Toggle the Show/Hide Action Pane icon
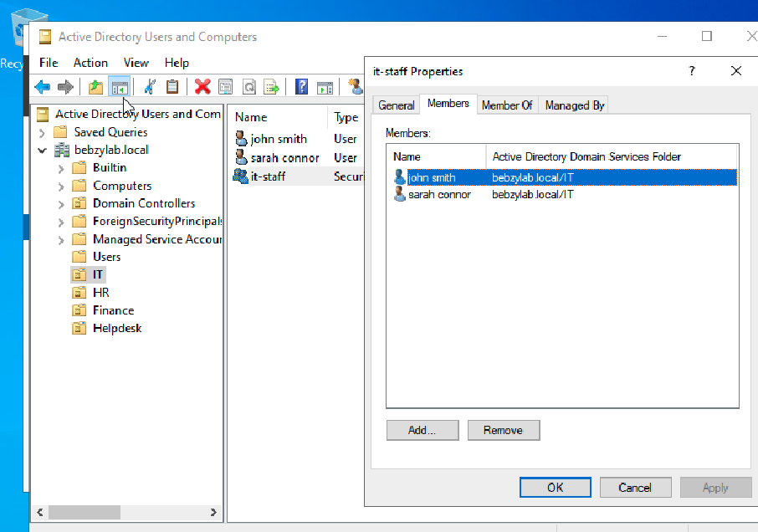The image size is (758, 532). pos(325,88)
